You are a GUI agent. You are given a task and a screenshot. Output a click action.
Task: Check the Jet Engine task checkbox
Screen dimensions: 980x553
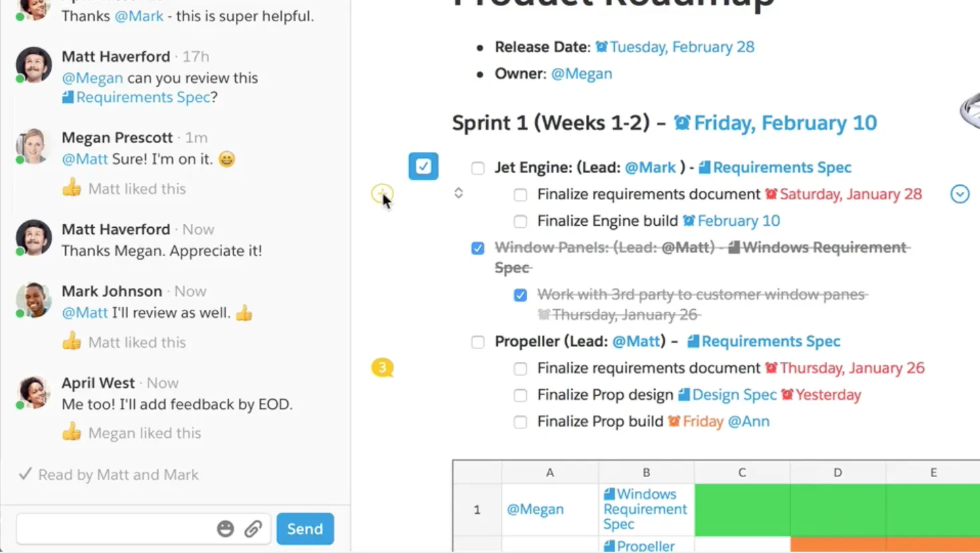[x=478, y=168]
